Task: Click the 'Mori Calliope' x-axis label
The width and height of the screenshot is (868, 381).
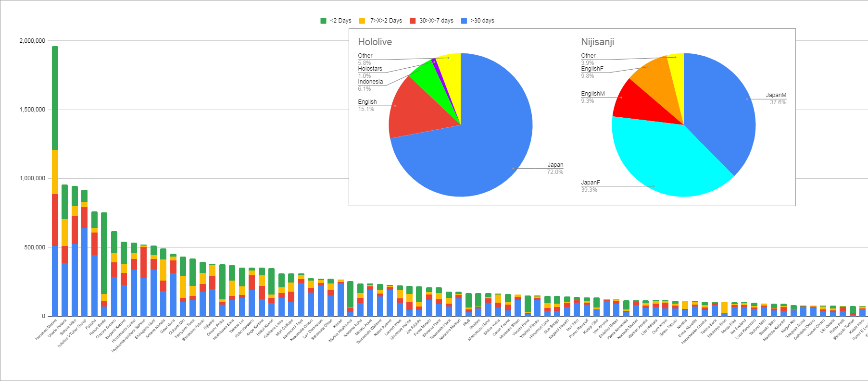Action: tap(284, 328)
